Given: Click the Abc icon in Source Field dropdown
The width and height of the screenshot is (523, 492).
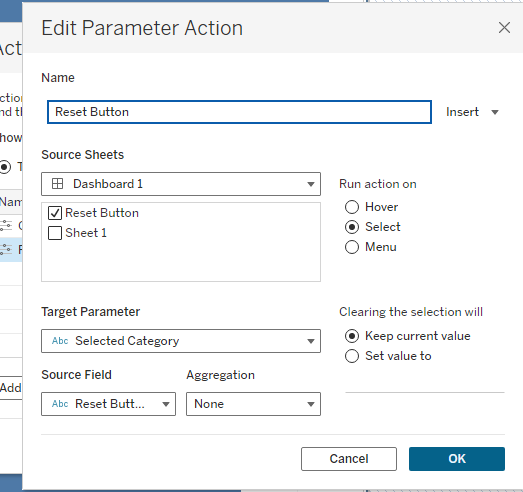Looking at the screenshot, I should 60,404.
